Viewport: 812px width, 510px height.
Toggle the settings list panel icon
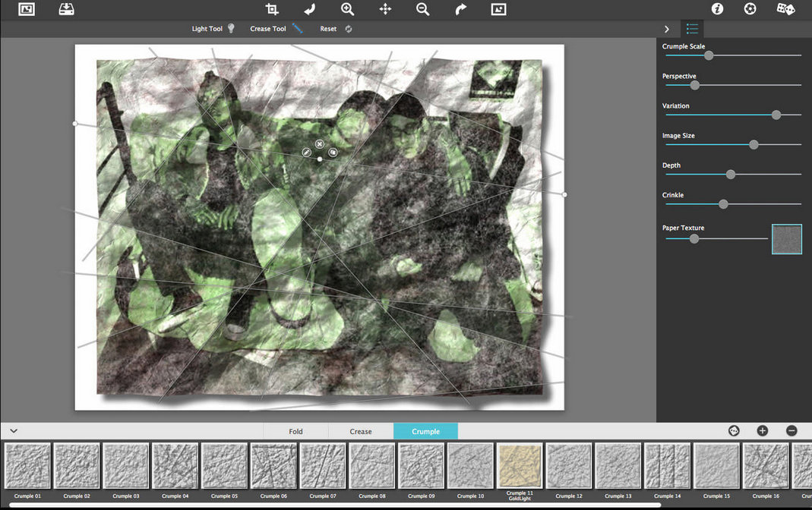(x=693, y=29)
